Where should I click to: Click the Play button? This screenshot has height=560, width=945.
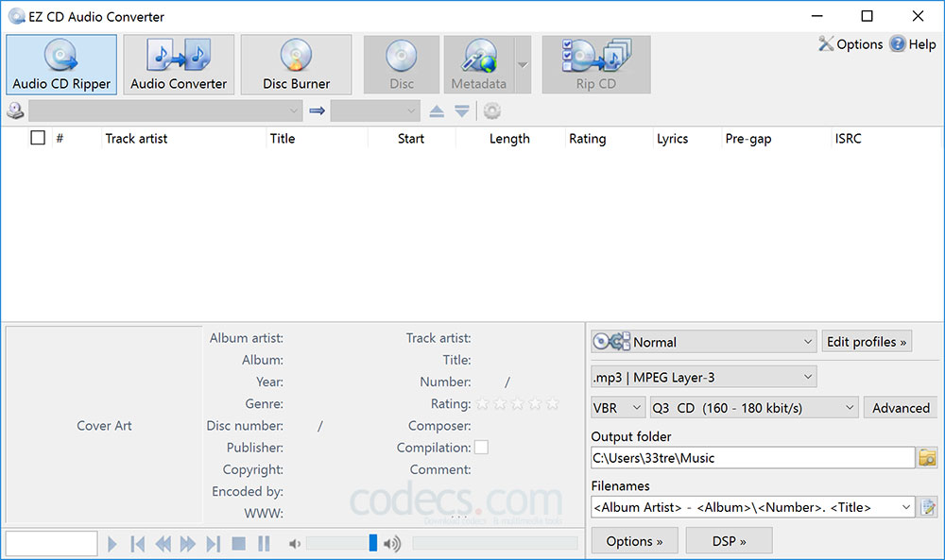click(x=112, y=544)
